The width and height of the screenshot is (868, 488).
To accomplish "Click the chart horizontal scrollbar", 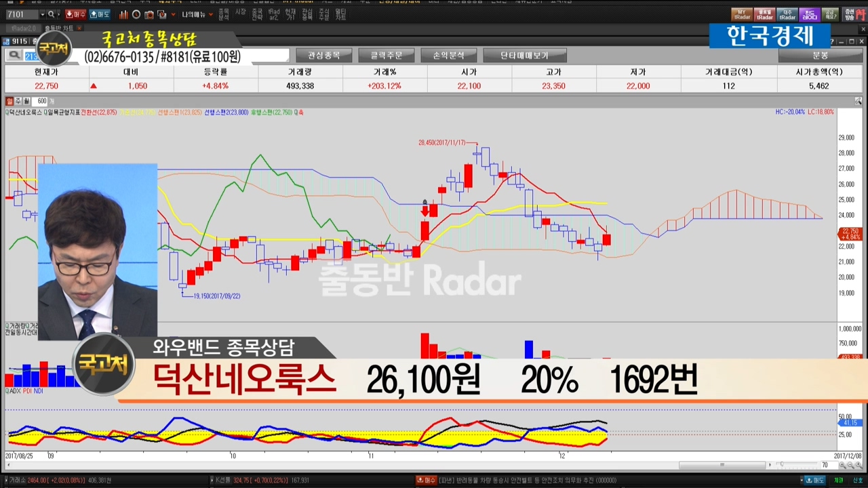I will click(x=722, y=465).
